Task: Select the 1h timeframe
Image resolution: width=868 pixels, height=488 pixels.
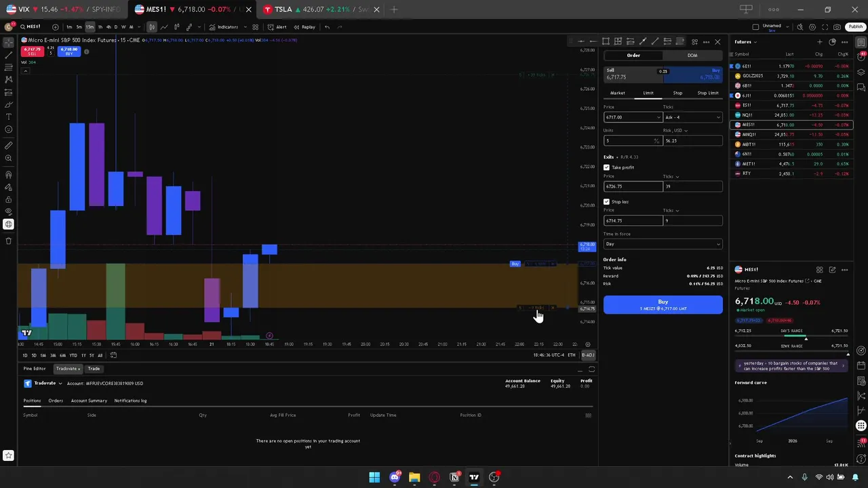Action: coord(100,27)
